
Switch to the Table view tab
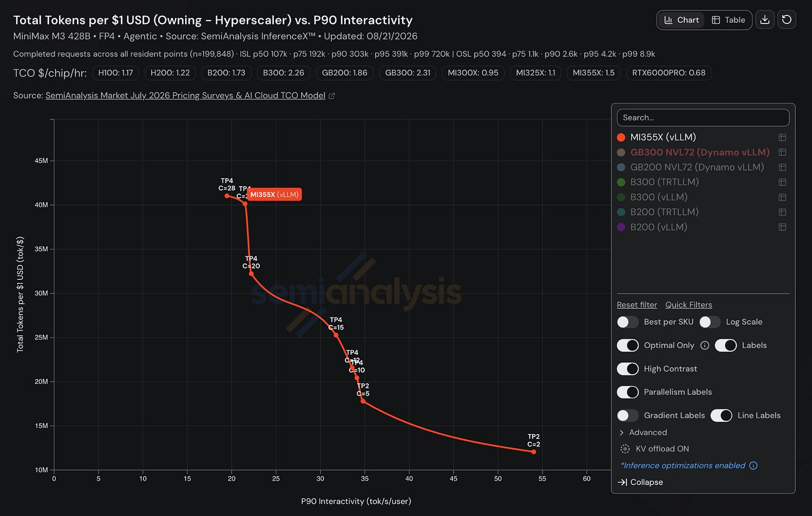click(x=728, y=20)
